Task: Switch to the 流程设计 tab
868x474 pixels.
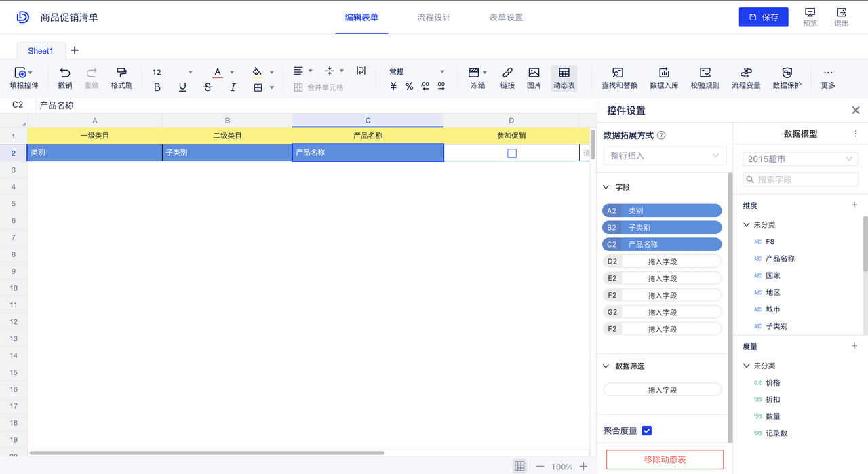Action: click(433, 17)
